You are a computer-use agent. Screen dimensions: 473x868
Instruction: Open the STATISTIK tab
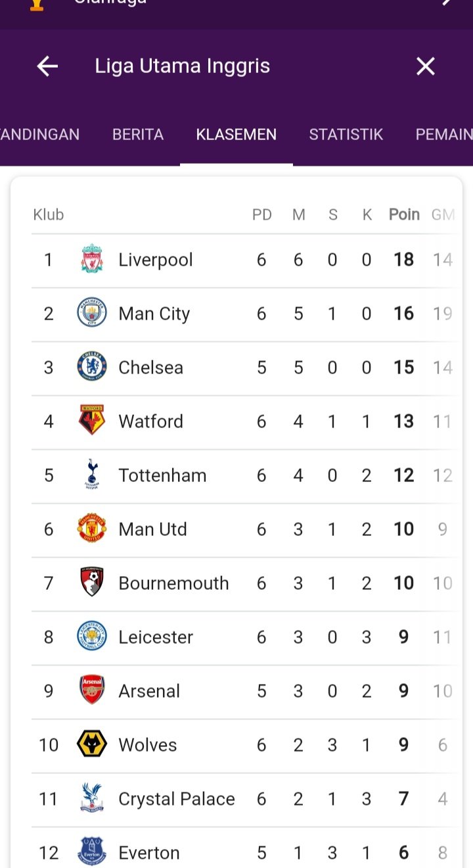pos(346,135)
